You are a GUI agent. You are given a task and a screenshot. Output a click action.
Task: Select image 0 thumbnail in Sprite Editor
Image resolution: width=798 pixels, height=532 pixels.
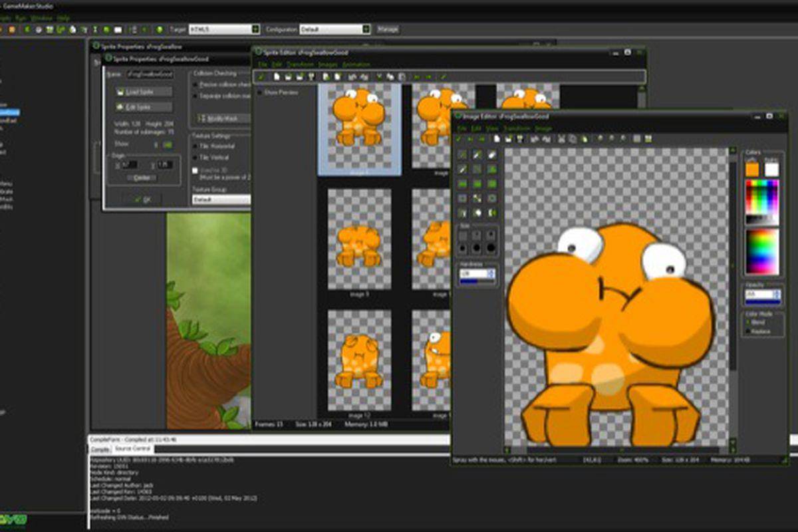tap(359, 130)
